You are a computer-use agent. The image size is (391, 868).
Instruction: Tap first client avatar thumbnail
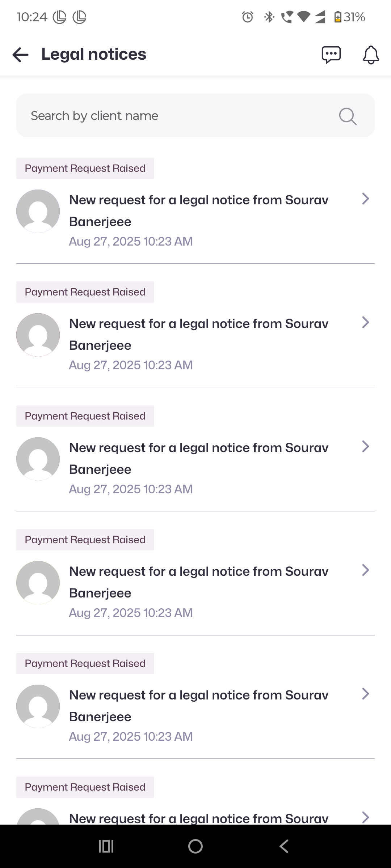38,211
